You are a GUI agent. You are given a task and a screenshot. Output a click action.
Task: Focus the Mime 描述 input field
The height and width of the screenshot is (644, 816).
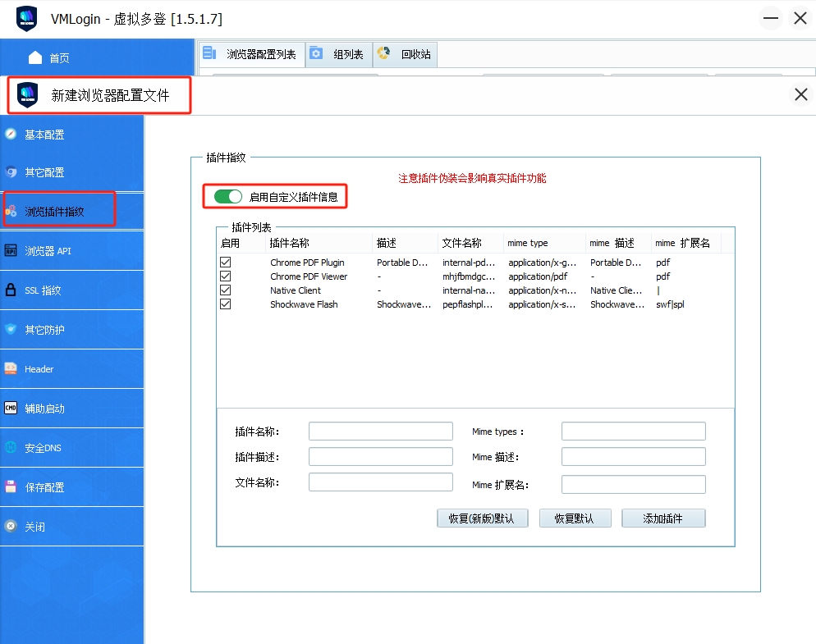tap(633, 457)
